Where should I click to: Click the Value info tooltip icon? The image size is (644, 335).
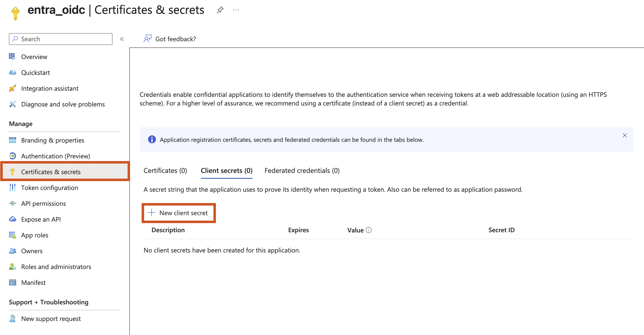click(369, 230)
